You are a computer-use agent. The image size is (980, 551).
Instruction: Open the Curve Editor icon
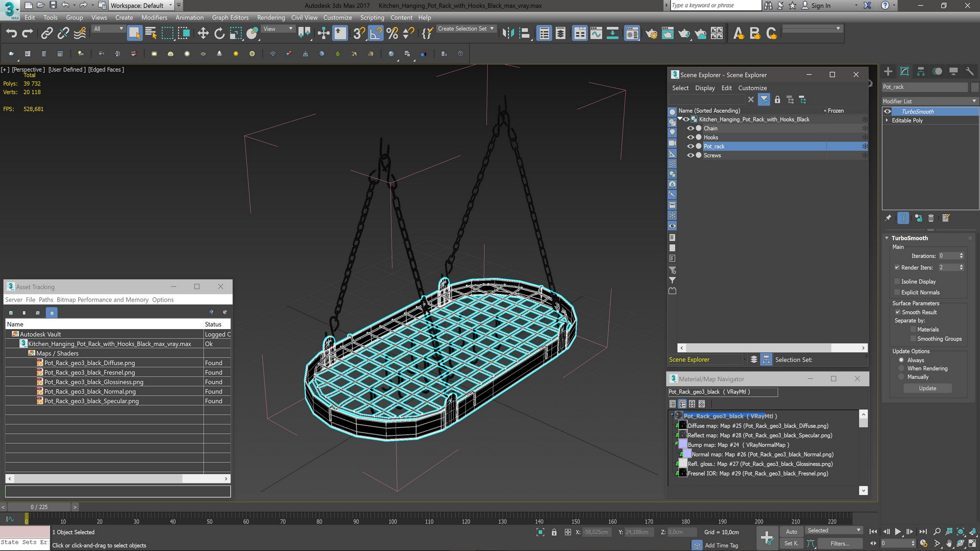click(596, 34)
